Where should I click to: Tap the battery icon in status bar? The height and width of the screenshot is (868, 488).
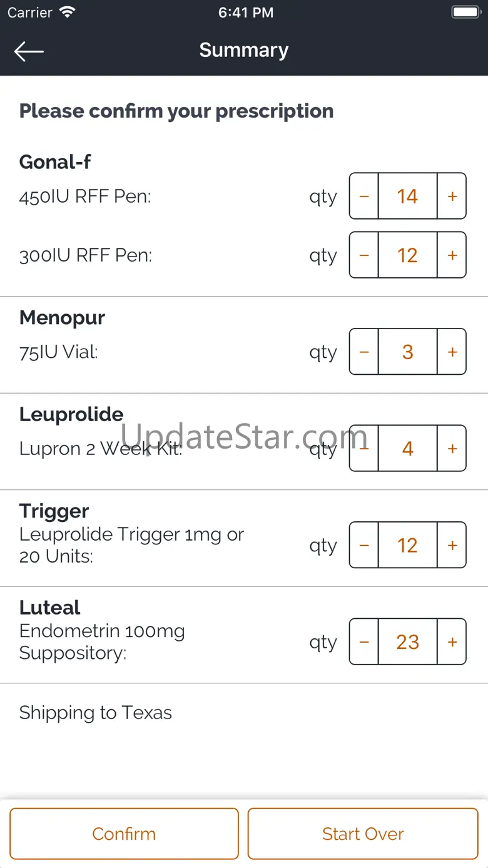tap(465, 13)
